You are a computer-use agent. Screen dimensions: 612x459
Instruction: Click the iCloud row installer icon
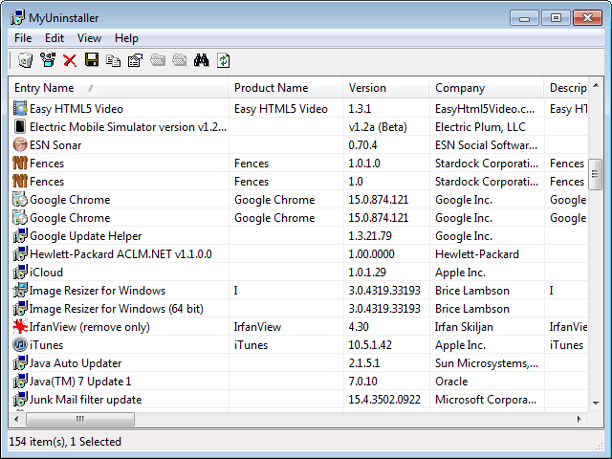pos(20,272)
